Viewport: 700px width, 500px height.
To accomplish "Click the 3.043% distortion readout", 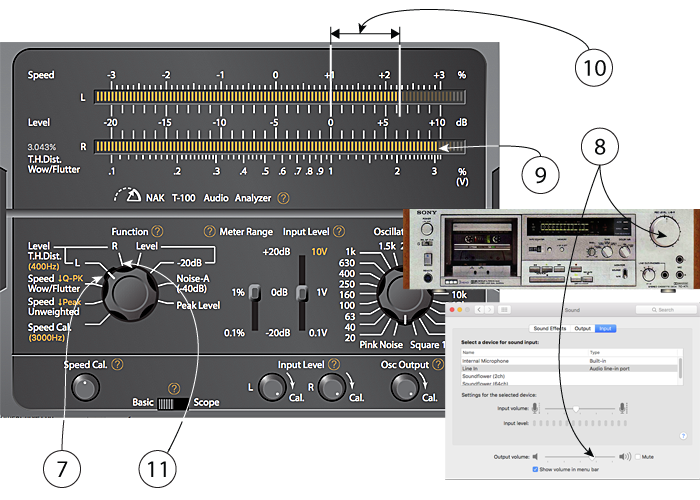I will 42,147.
